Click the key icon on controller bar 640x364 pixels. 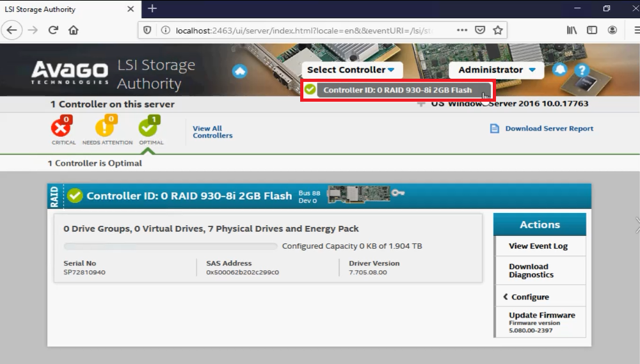(398, 192)
